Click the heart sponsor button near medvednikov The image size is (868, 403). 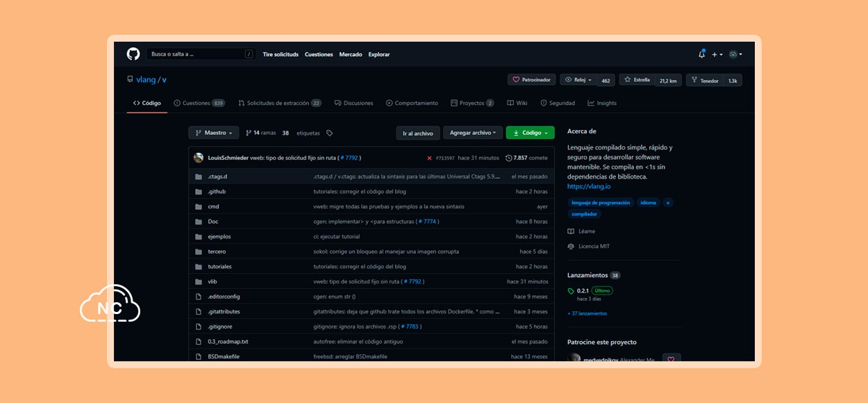click(671, 359)
